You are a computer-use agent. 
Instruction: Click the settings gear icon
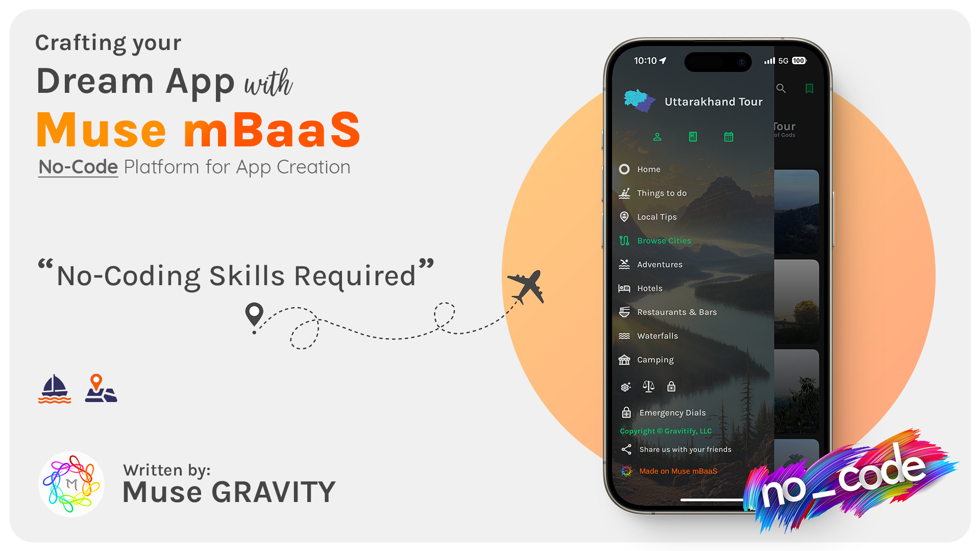point(625,386)
